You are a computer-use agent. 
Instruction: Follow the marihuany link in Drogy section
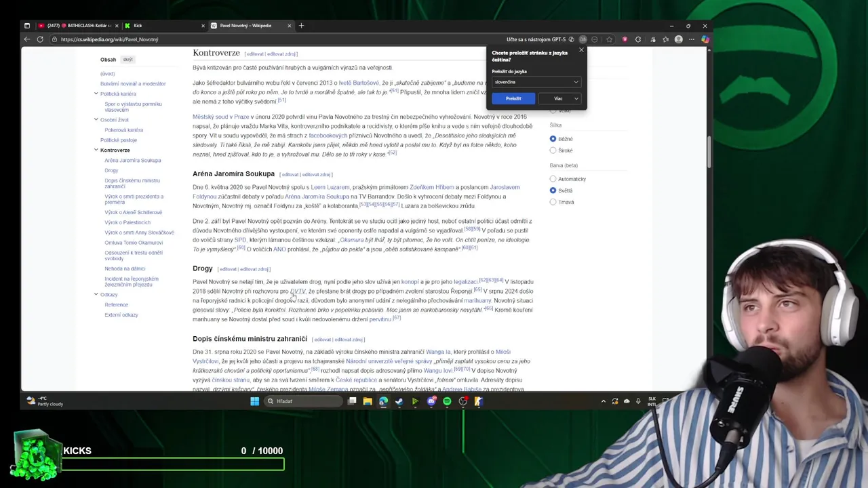[x=477, y=300]
